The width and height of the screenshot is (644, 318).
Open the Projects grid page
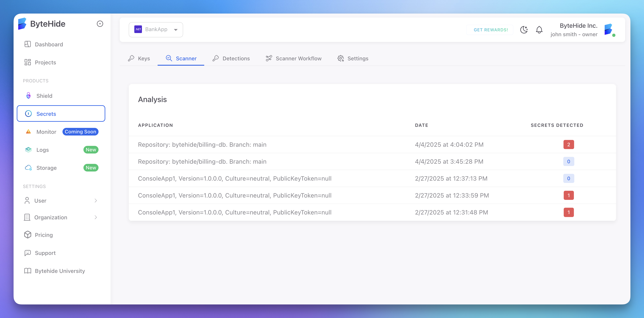pos(45,62)
